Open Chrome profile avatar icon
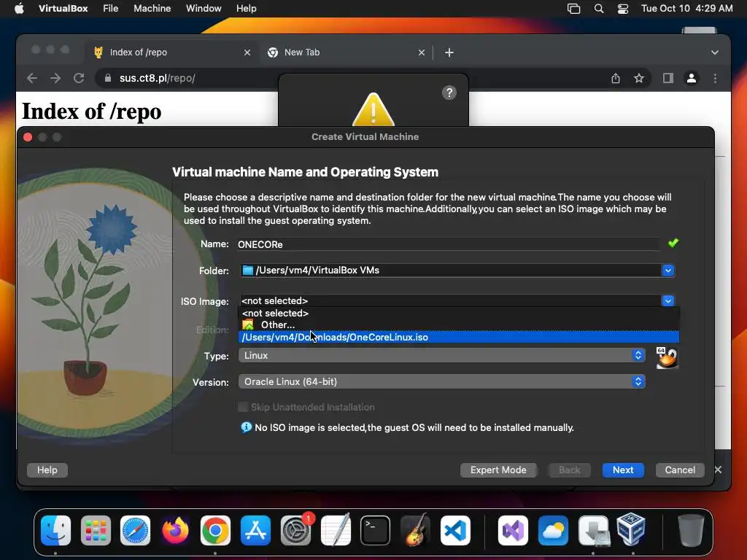This screenshot has width=747, height=560. coord(692,78)
